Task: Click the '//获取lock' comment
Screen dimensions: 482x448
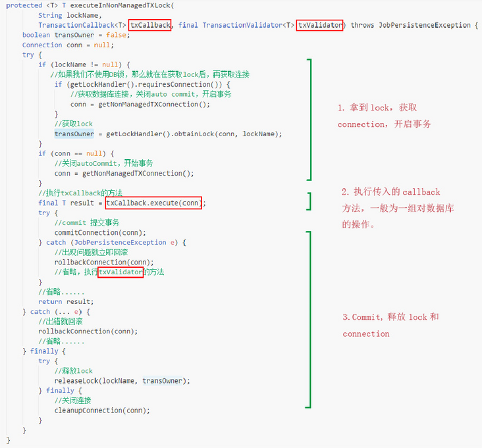Action: (74, 124)
